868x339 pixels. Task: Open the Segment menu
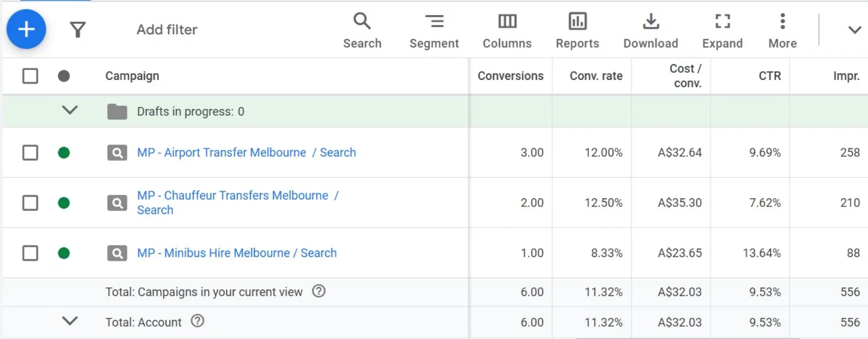434,31
